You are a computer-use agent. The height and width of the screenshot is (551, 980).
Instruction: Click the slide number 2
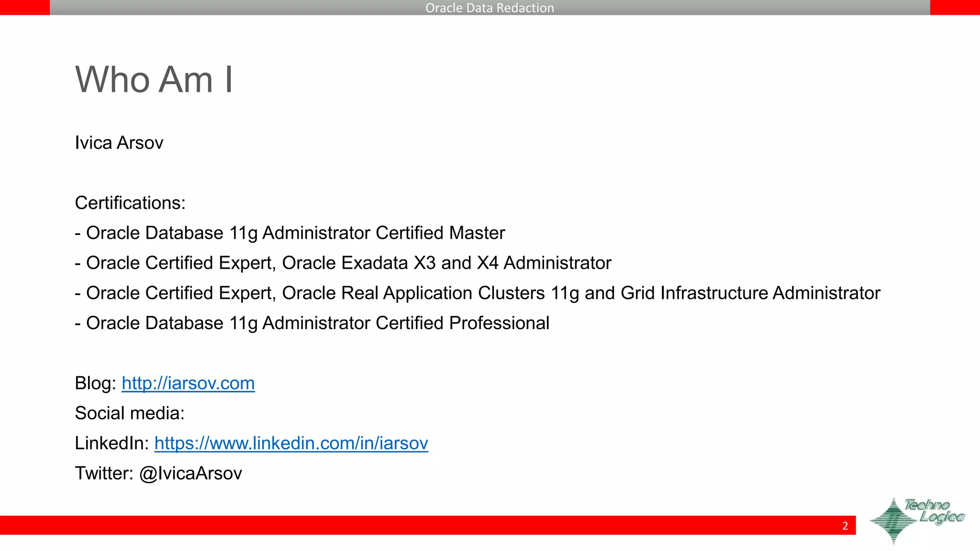[845, 526]
